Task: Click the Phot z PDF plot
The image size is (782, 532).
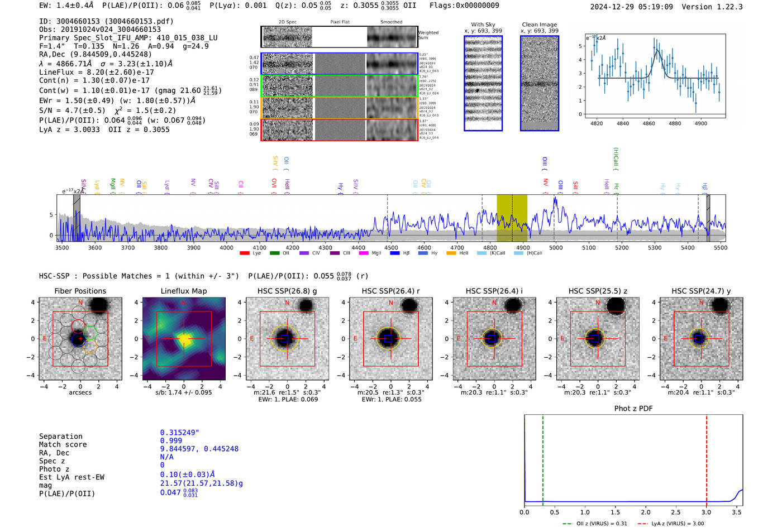Action: coord(633,460)
